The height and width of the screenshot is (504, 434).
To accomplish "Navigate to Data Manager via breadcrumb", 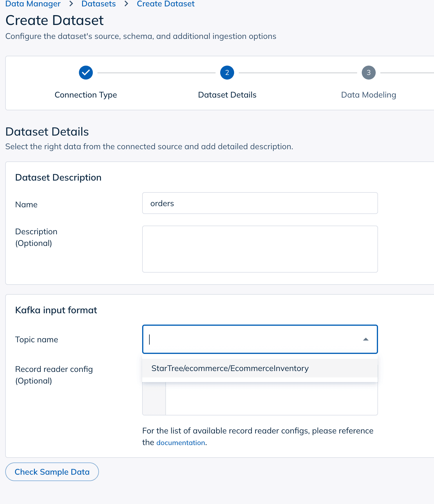I will [x=33, y=4].
